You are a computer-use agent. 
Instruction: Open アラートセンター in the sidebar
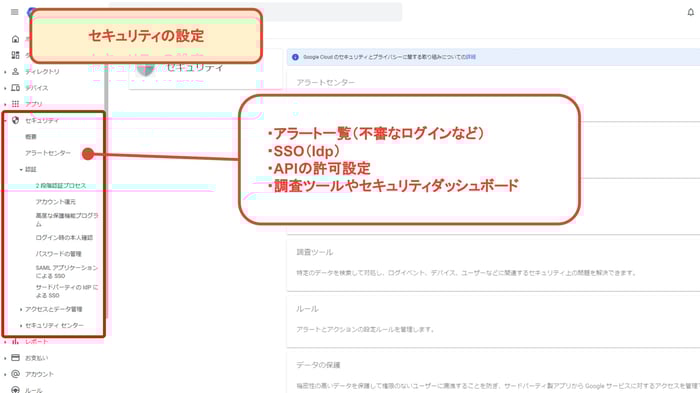(x=48, y=153)
